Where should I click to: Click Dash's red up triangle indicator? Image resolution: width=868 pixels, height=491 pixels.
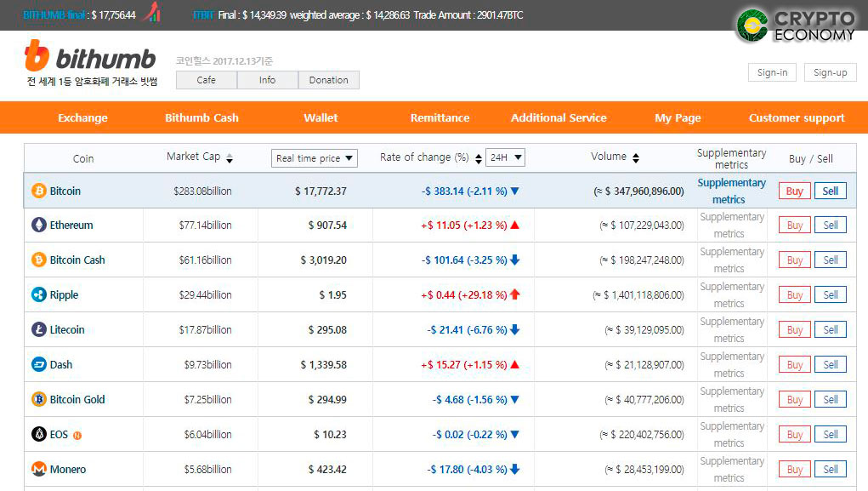[515, 364]
